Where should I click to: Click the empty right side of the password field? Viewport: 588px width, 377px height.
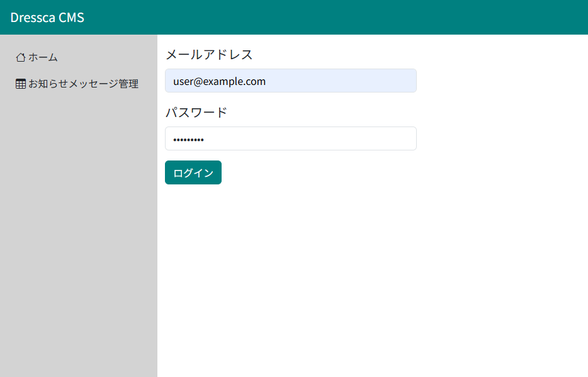pyautogui.click(x=353, y=139)
